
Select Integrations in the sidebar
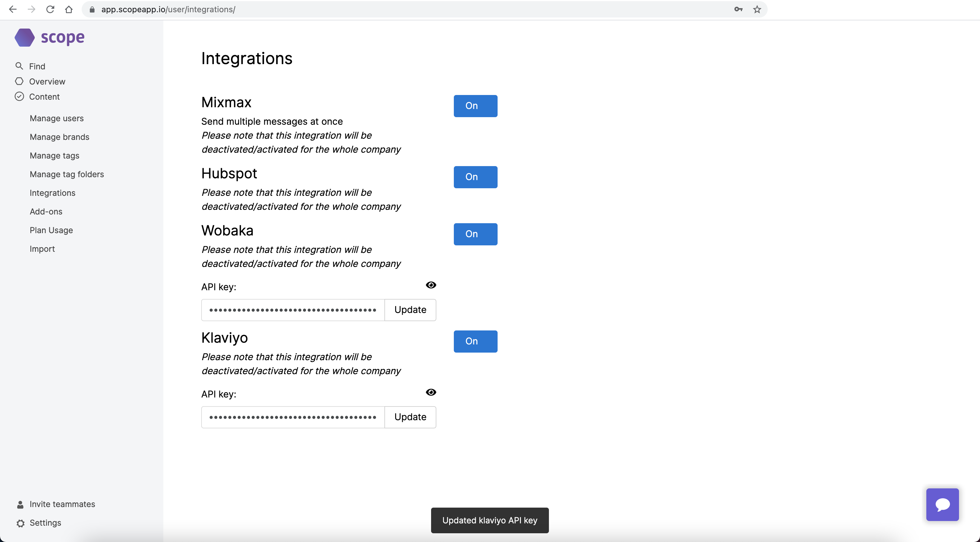click(52, 193)
